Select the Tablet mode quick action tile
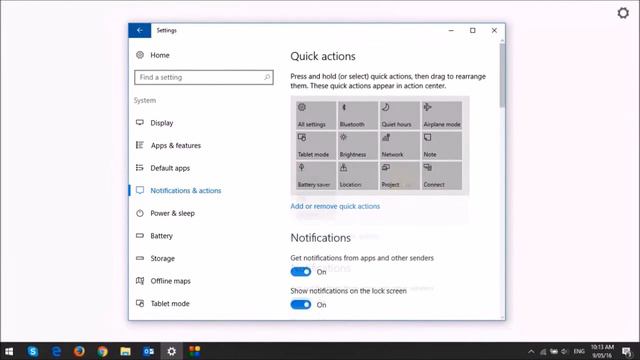 [316, 146]
